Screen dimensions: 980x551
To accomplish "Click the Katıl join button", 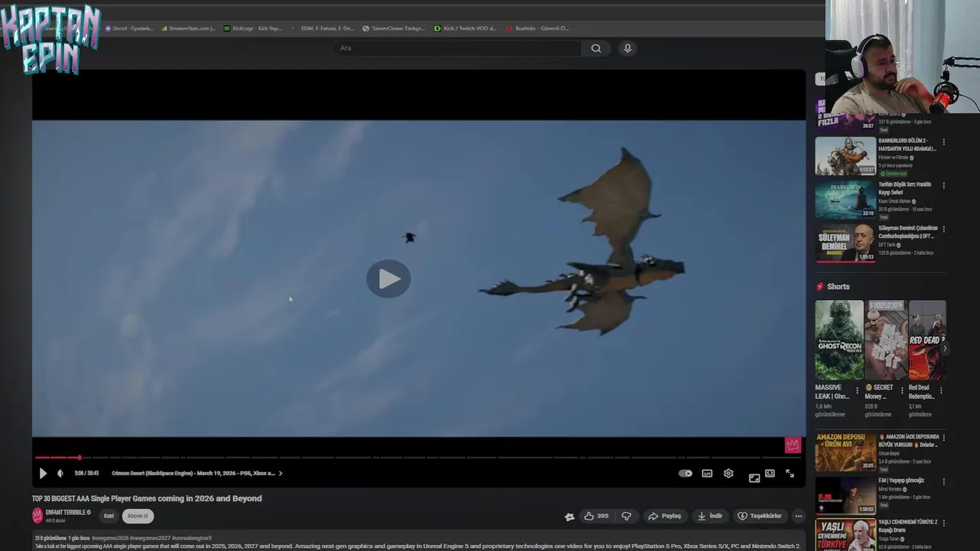I will coord(109,517).
